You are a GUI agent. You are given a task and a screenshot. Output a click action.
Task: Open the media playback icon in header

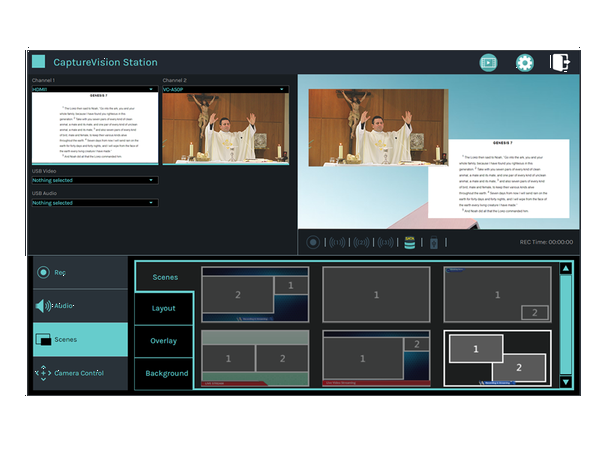489,63
